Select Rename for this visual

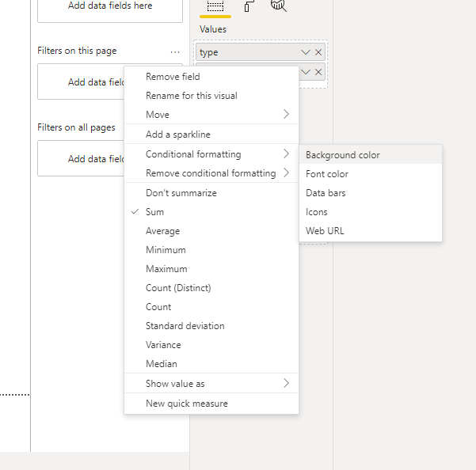(211, 96)
